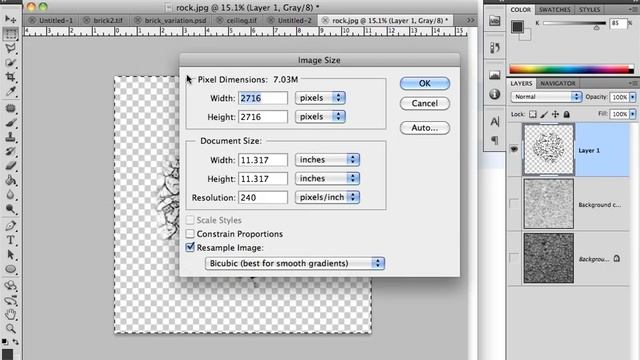640x360 pixels.
Task: Open the Normal blend mode dropdown
Action: coord(547,97)
